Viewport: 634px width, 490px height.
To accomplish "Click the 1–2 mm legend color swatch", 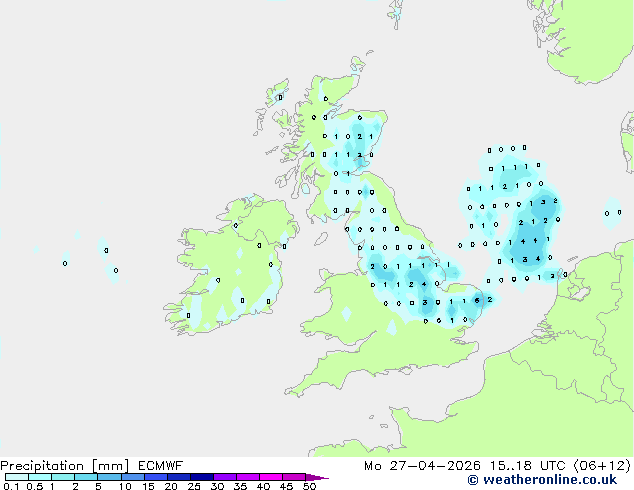I will click(x=63, y=477).
